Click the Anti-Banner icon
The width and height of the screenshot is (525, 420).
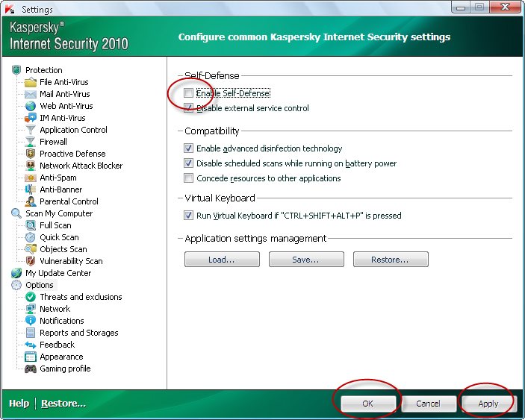click(31, 189)
